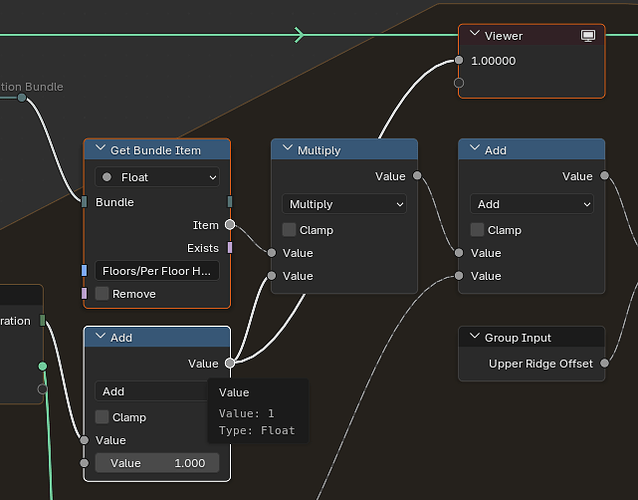Collapse the Viewer node
The width and height of the screenshot is (638, 500).
point(474,34)
